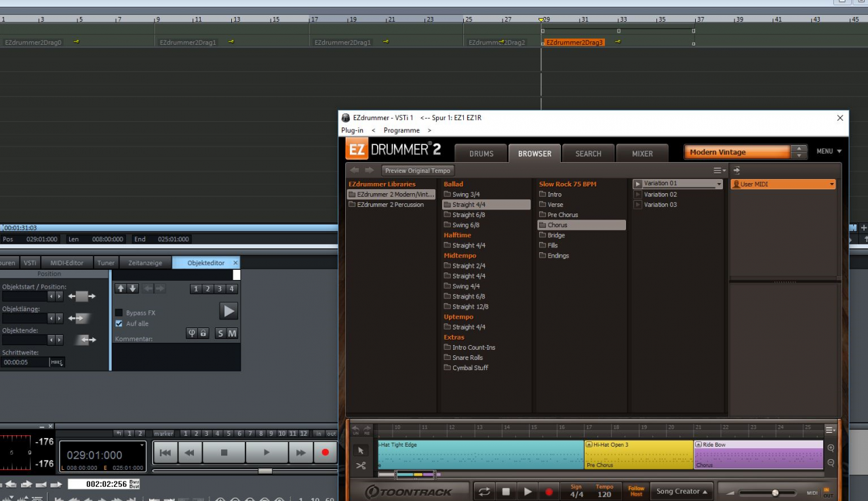This screenshot has width=868, height=501.
Task: Click the host transport rewind button
Action: tap(191, 452)
